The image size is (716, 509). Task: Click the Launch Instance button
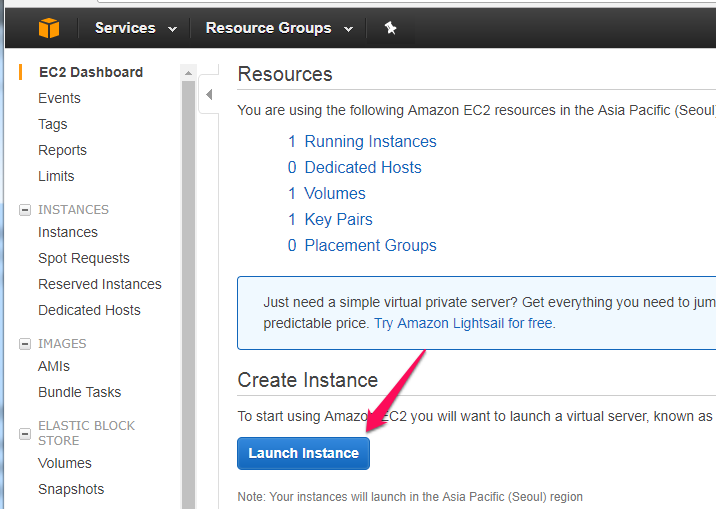tap(303, 453)
